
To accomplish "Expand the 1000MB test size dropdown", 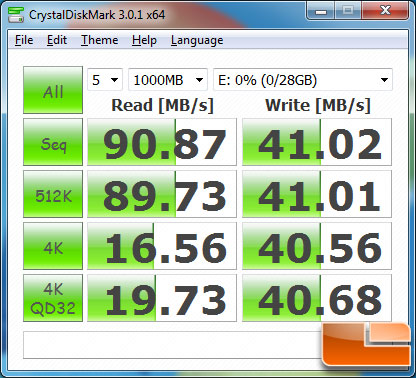I will [x=168, y=80].
